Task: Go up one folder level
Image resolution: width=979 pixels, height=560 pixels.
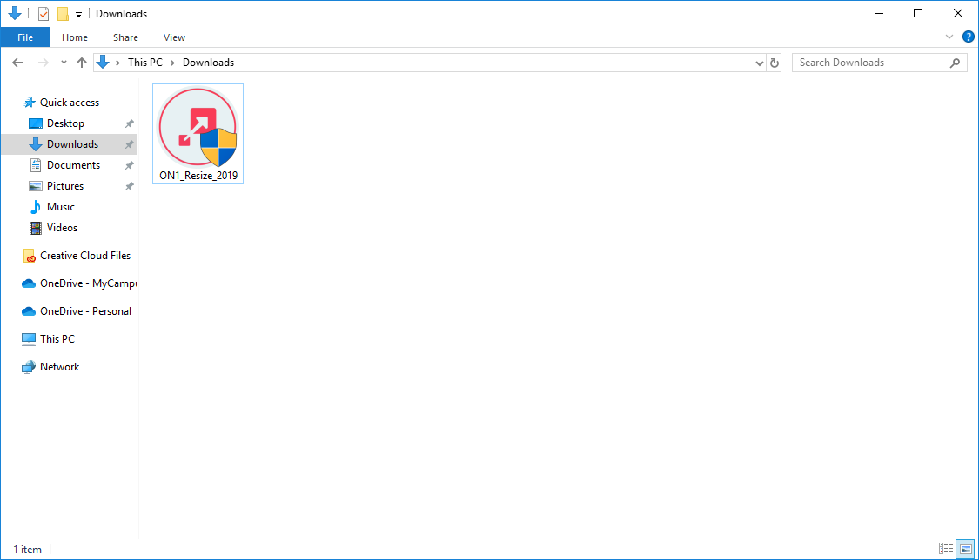Action: (x=82, y=63)
